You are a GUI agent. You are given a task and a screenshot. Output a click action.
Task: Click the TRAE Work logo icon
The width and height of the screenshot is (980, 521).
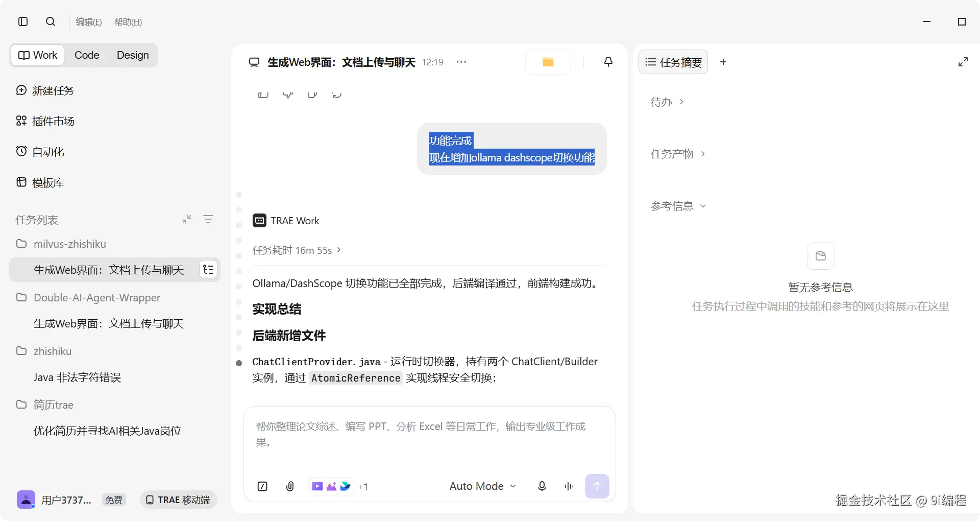(x=259, y=220)
